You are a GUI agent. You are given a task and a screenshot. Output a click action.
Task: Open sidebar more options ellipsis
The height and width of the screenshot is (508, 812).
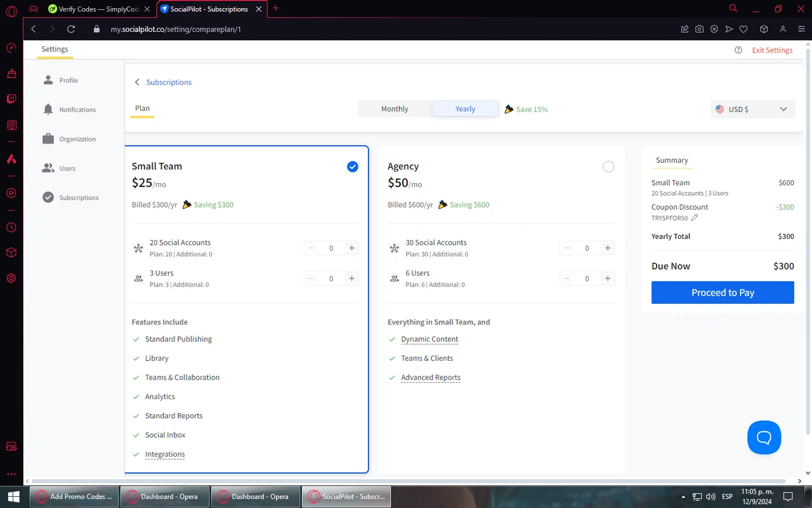[x=11, y=474]
